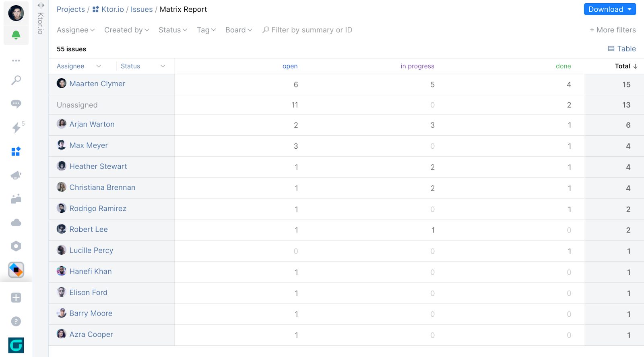644x357 pixels.
Task: Expand the Board filter dropdown
Action: tap(239, 30)
